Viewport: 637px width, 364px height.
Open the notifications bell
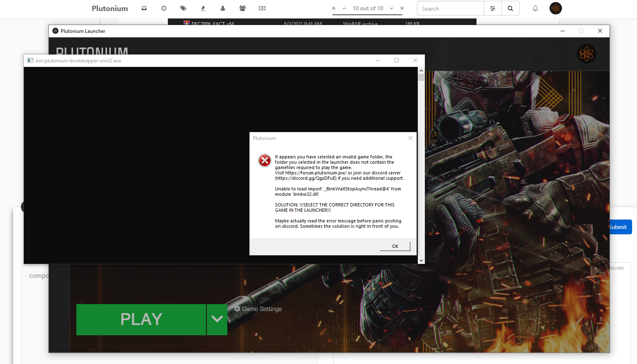(536, 8)
